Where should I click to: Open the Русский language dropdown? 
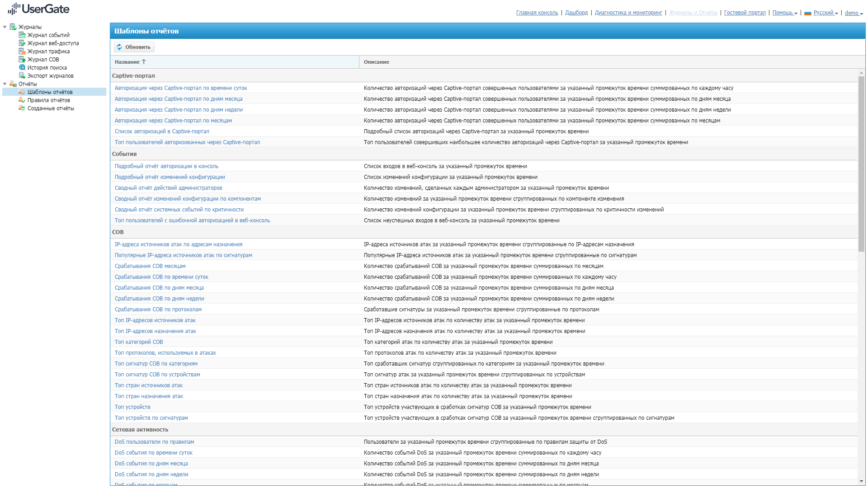click(x=825, y=13)
